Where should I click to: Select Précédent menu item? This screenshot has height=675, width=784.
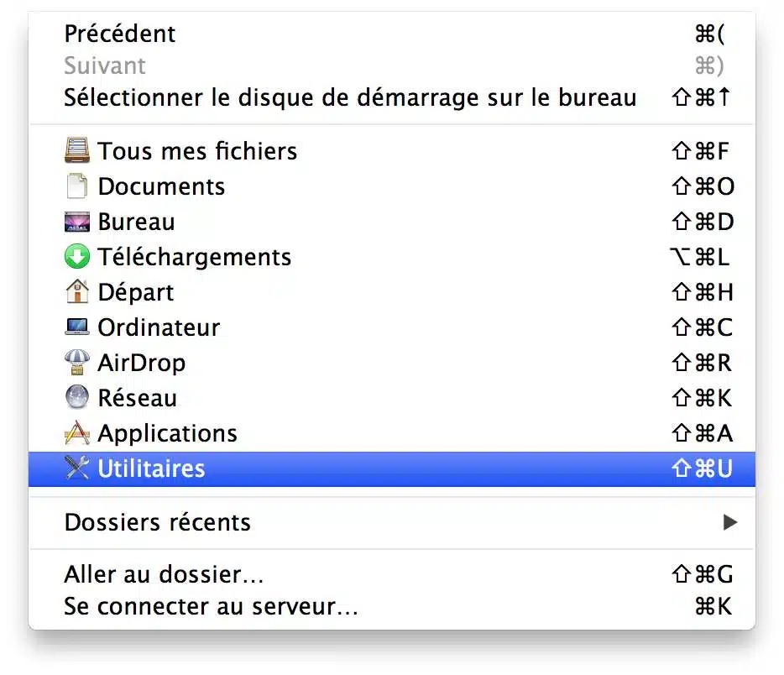click(392, 34)
